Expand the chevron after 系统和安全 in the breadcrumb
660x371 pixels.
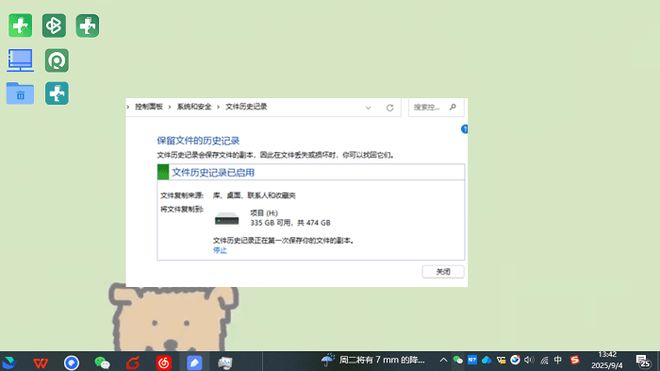click(x=218, y=107)
